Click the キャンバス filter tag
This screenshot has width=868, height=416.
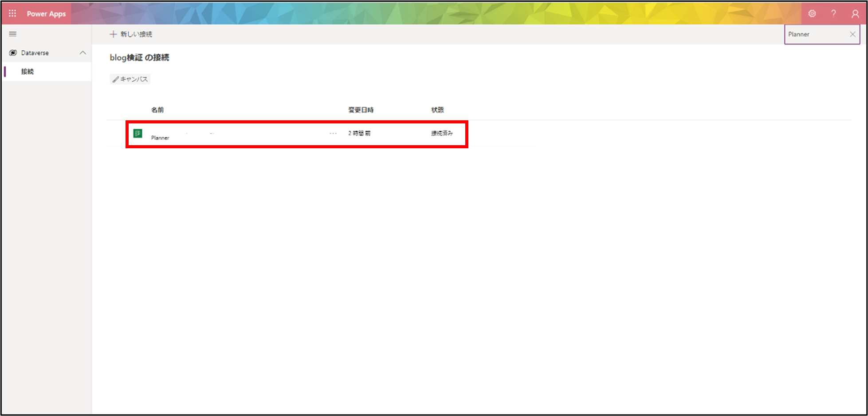tap(130, 79)
